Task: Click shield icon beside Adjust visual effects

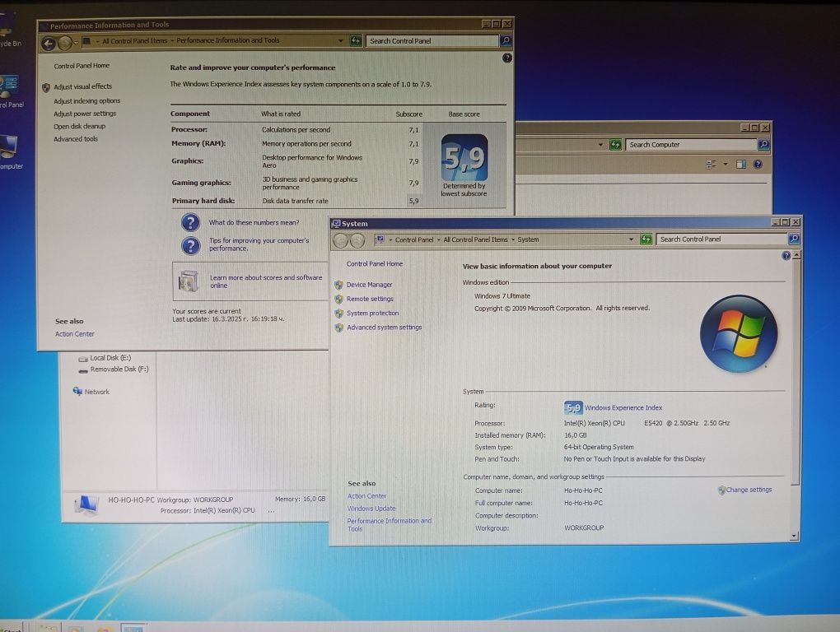Action: [x=46, y=87]
